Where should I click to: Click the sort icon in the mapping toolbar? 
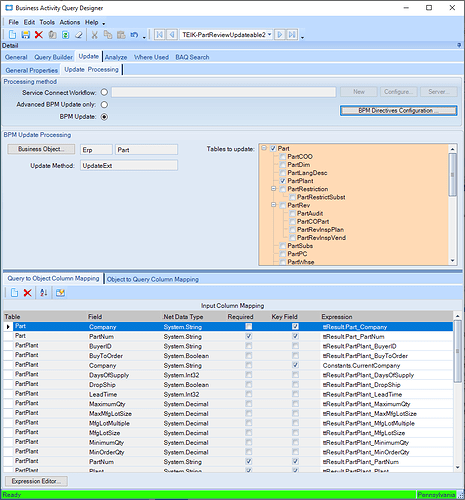(x=44, y=293)
